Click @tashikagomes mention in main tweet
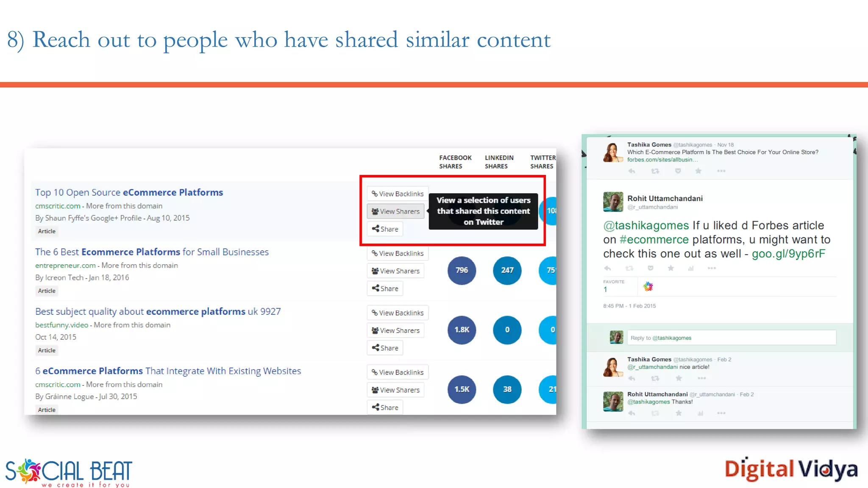The height and width of the screenshot is (488, 868). pos(646,225)
